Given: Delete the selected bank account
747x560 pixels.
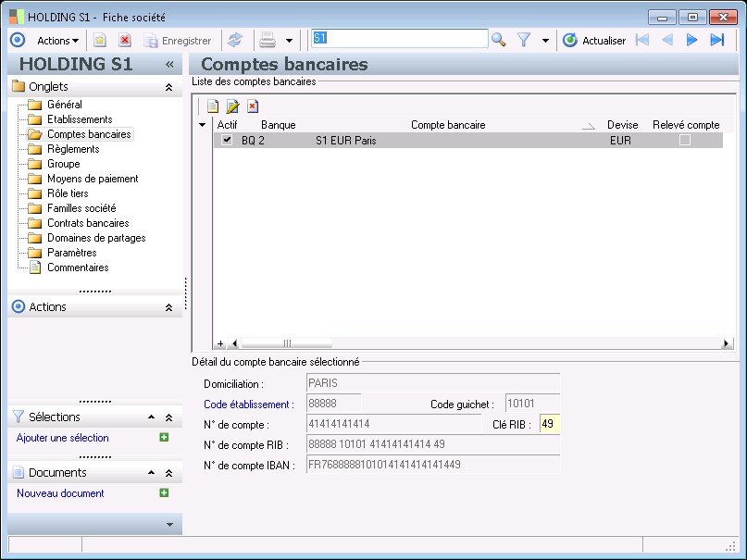Looking at the screenshot, I should [x=253, y=106].
